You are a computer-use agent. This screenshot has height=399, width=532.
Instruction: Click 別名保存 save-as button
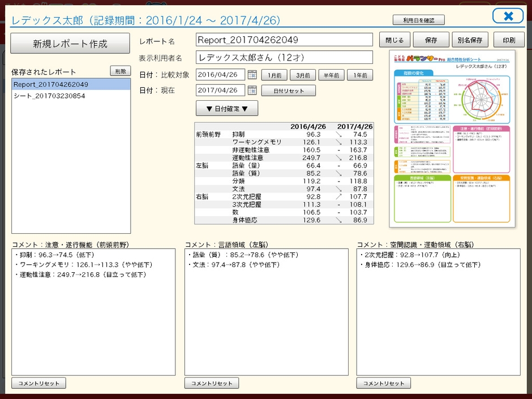pyautogui.click(x=470, y=40)
